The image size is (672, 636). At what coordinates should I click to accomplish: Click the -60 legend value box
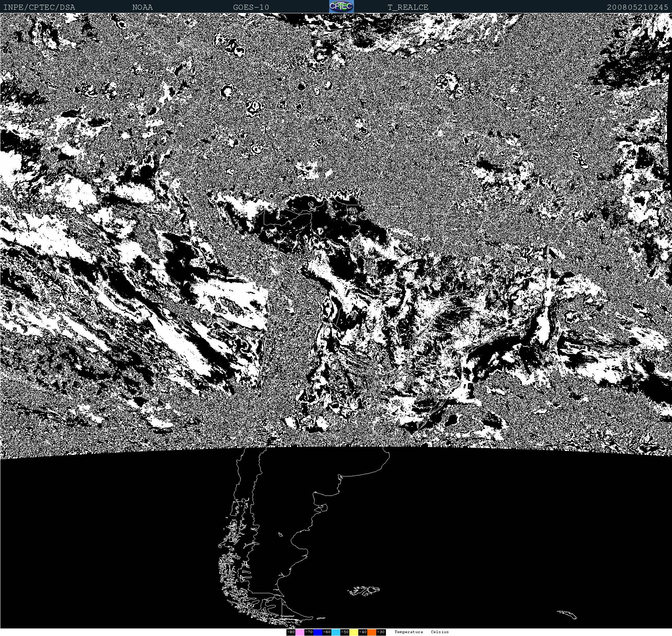point(327,632)
